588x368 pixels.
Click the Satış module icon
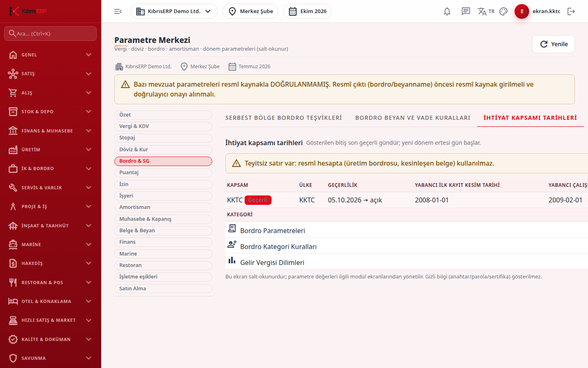[x=13, y=74]
